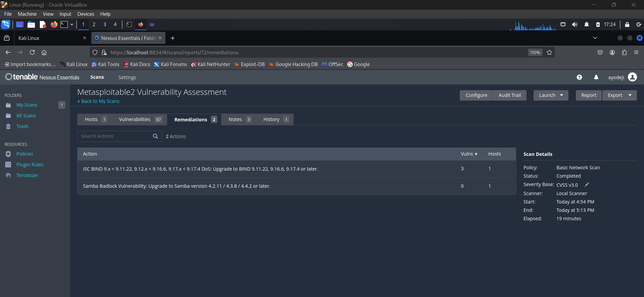Click the Kali panel notifications bell
The image size is (644, 297).
(587, 24)
